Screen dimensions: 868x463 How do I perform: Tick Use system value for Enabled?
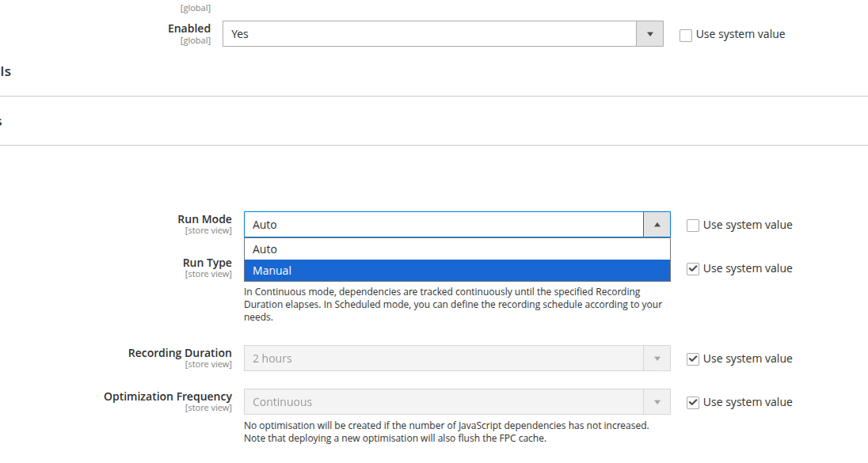[x=685, y=36]
